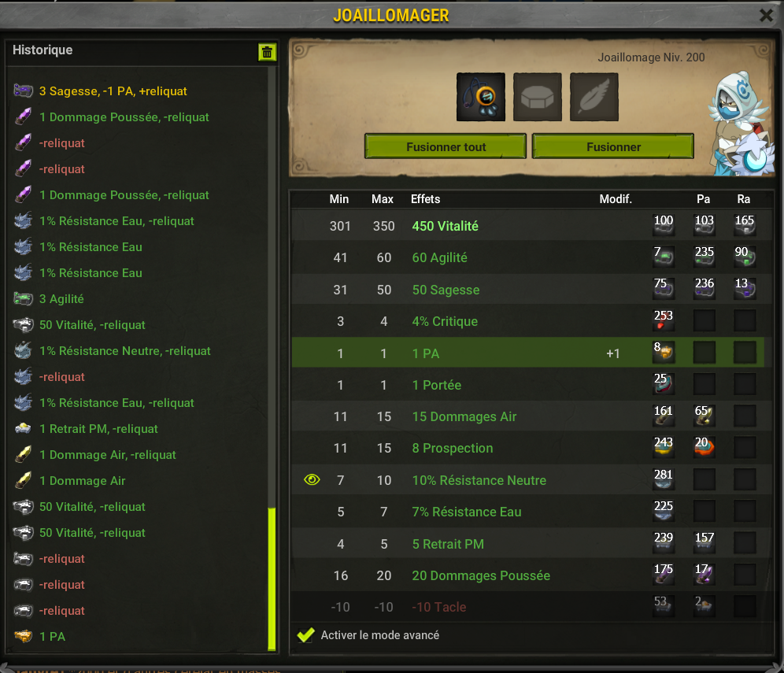This screenshot has width=784, height=673.
Task: Select the PA rune with count 8
Action: point(664,352)
